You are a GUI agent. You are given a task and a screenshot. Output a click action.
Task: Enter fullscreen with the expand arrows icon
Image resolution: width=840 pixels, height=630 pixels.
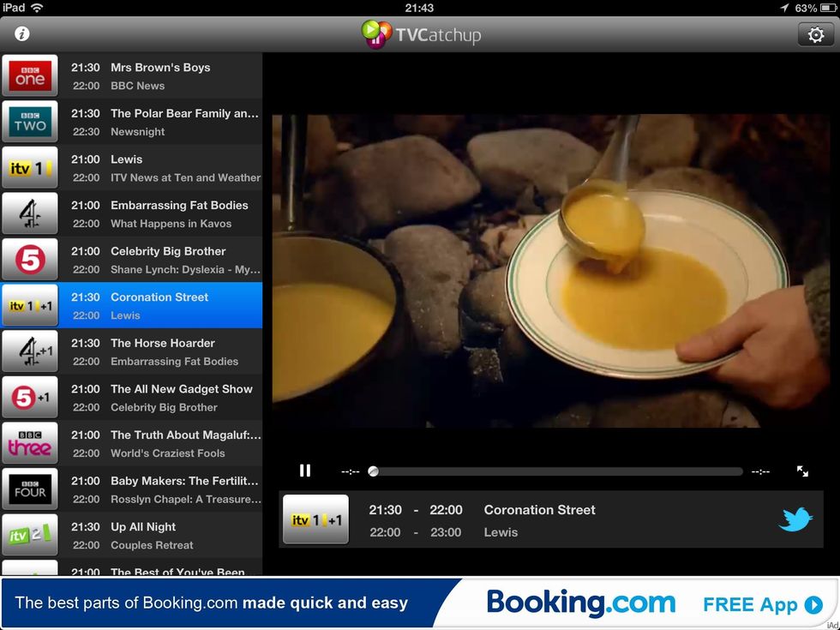(802, 471)
